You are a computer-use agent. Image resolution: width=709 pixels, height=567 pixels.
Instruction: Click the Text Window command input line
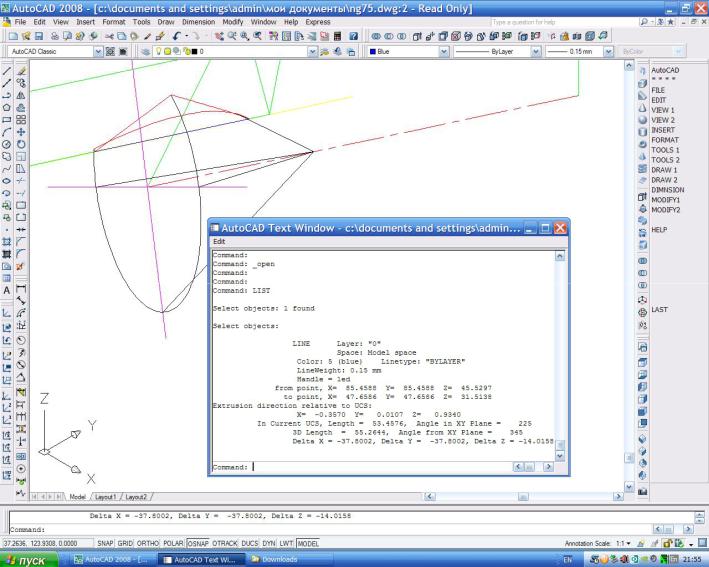click(x=362, y=467)
